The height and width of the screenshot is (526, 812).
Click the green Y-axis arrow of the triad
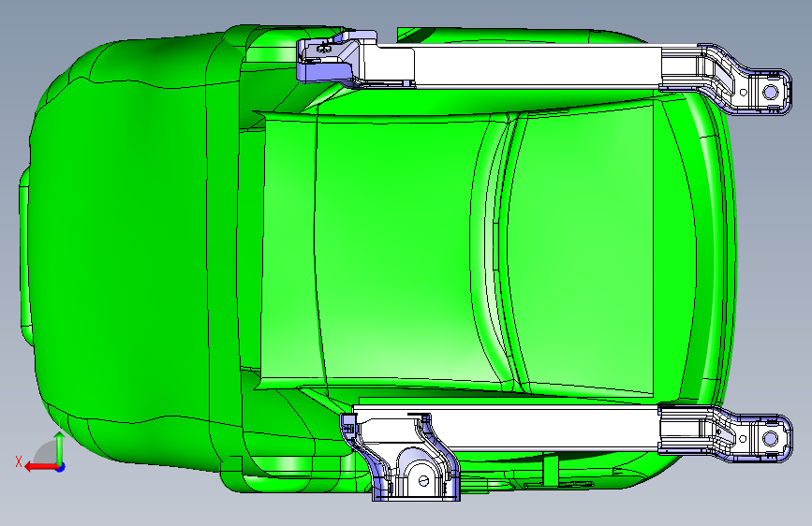[x=60, y=447]
